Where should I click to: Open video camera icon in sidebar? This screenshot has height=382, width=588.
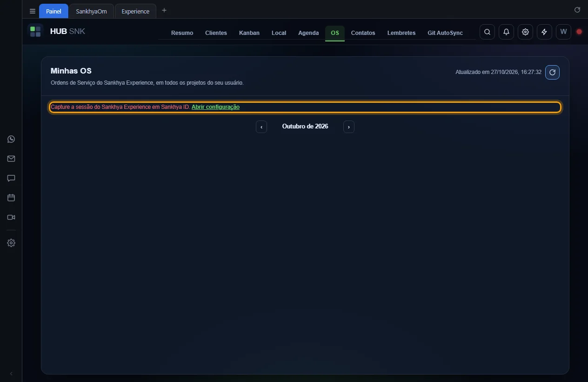[11, 217]
